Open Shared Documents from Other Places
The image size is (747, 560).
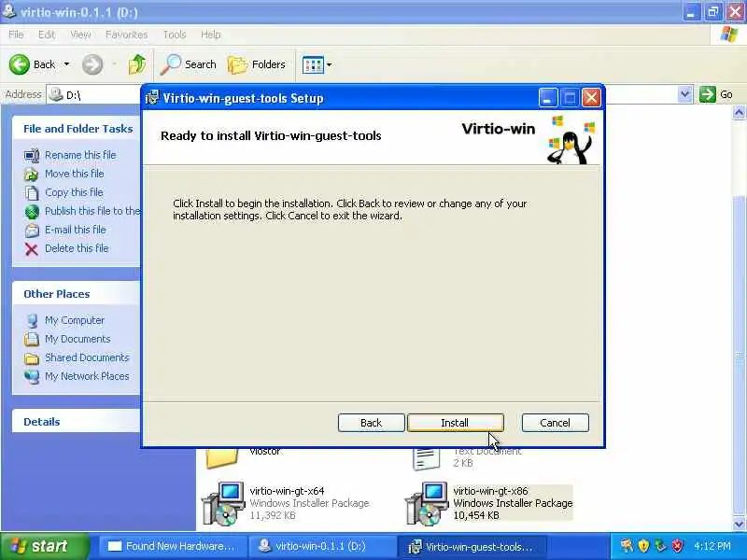[x=87, y=357]
